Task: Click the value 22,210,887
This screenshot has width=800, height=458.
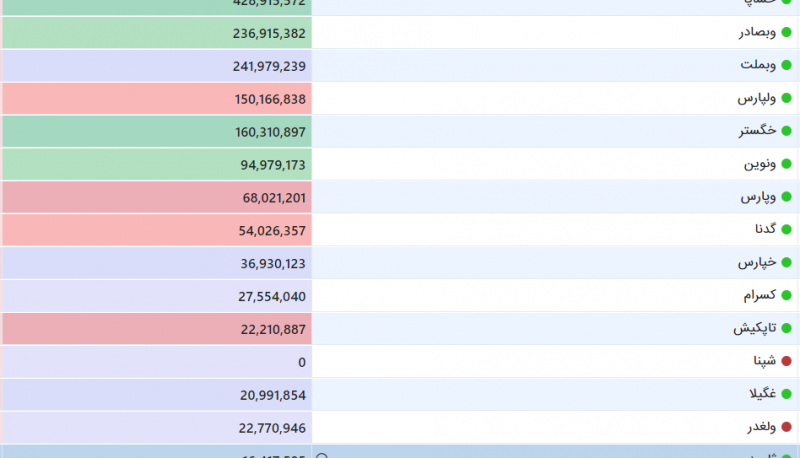Action: (x=273, y=329)
